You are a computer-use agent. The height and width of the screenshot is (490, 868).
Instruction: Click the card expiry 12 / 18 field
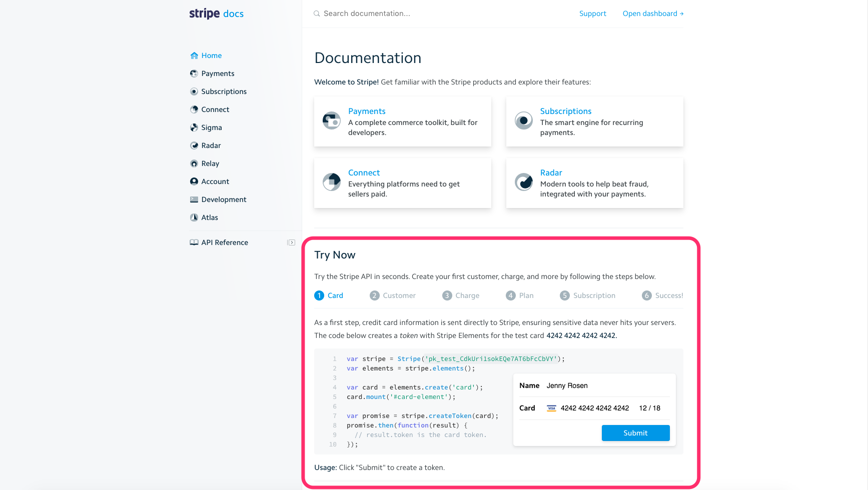pyautogui.click(x=649, y=408)
